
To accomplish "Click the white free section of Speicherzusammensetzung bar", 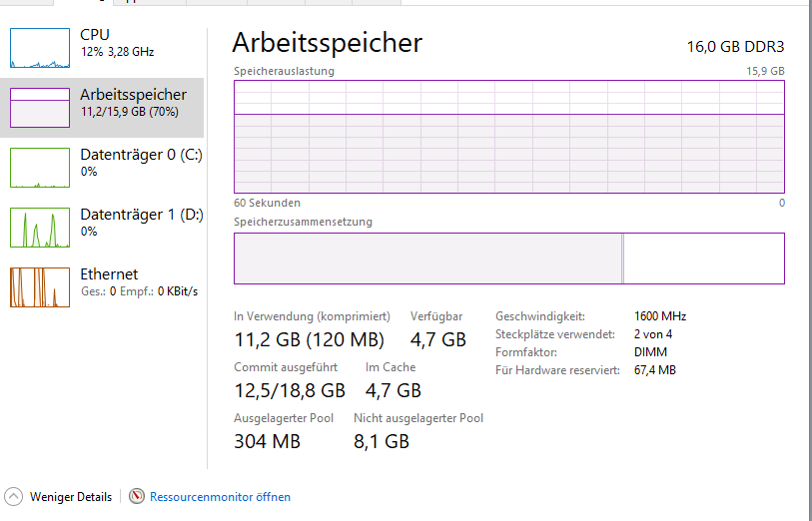I will tap(704, 259).
